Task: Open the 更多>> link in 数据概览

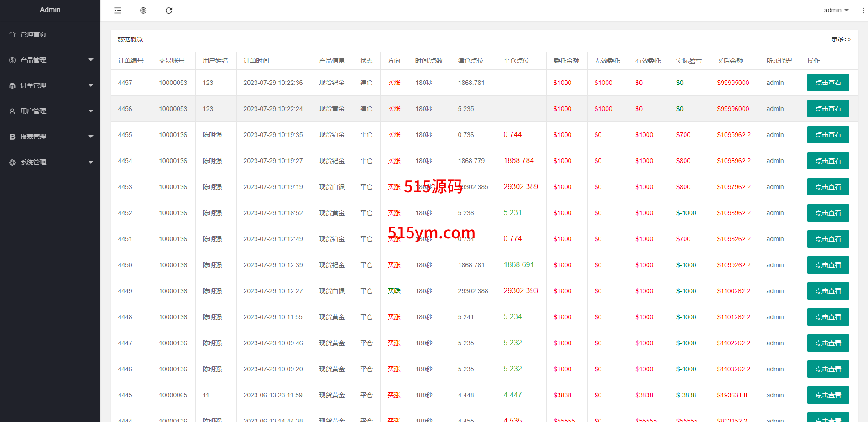Action: point(841,39)
